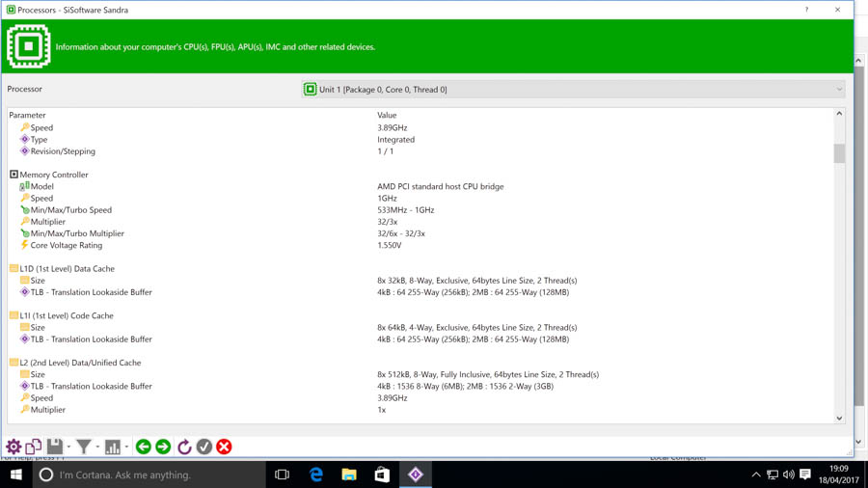Click the network tray icon
The width and height of the screenshot is (868, 488).
tap(773, 474)
